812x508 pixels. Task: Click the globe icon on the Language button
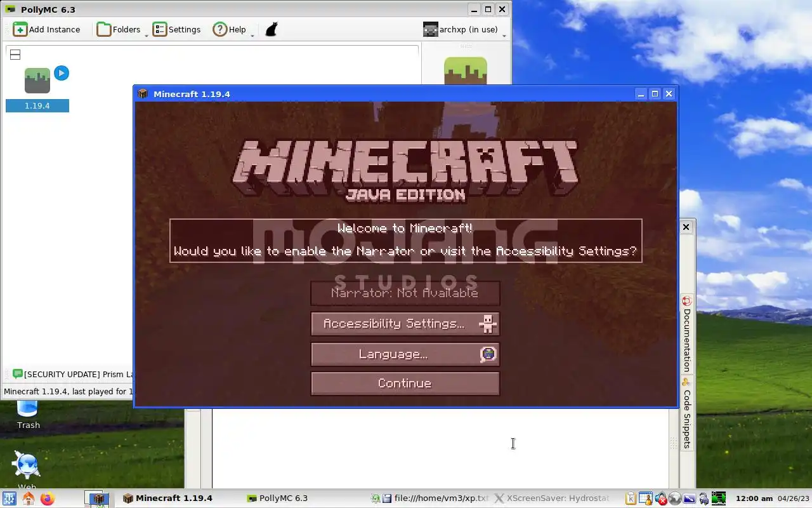tap(488, 354)
